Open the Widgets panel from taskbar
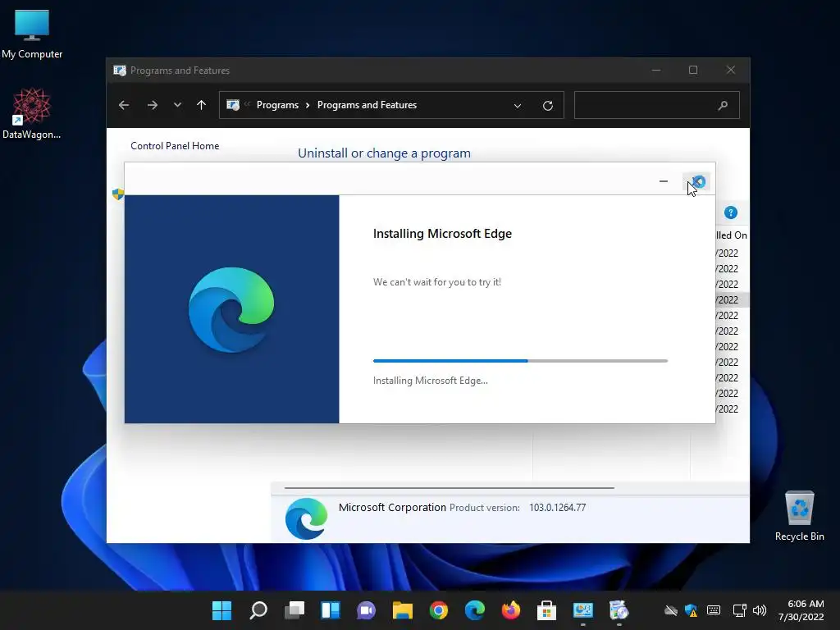The height and width of the screenshot is (630, 840). pyautogui.click(x=331, y=610)
